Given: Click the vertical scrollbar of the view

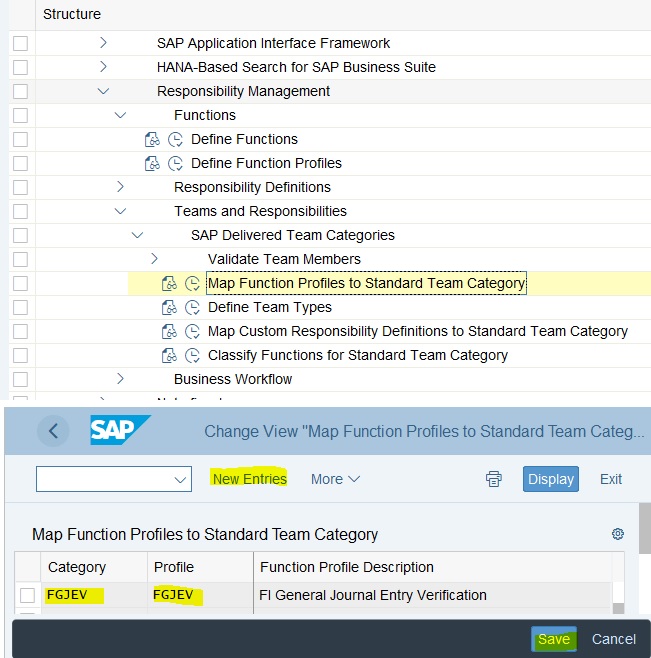Looking at the screenshot, I should tap(645, 529).
